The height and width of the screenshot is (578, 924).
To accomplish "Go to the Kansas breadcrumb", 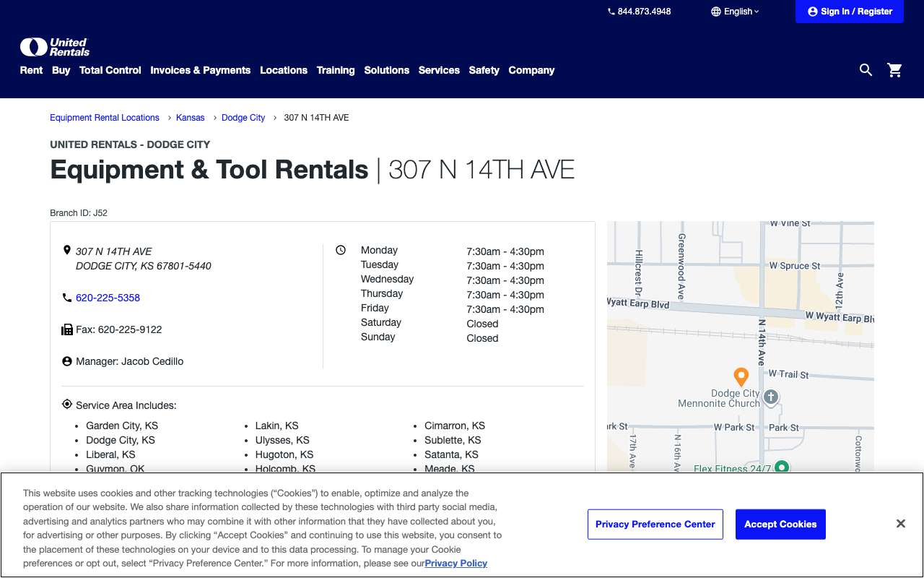I will pyautogui.click(x=191, y=118).
